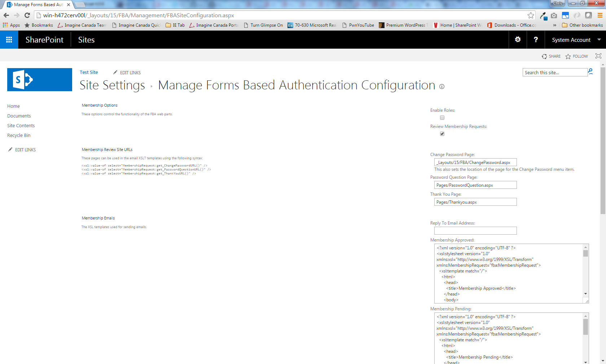Toggle focus on content icon
The height and width of the screenshot is (364, 606).
coord(598,56)
